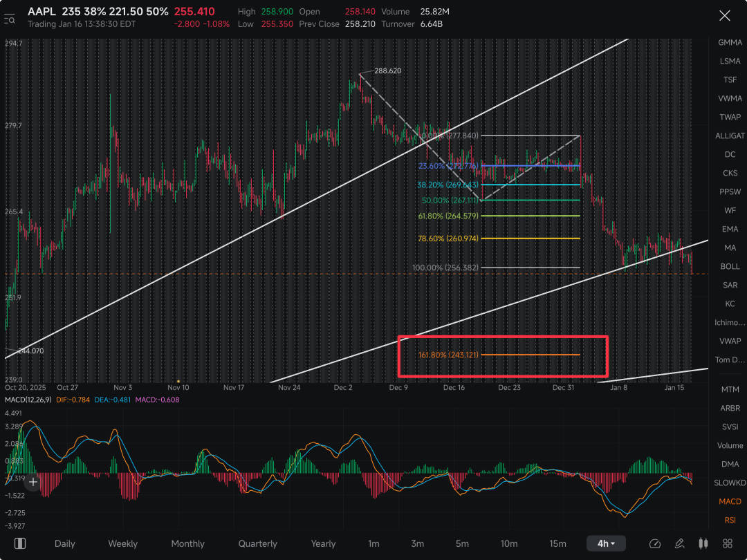This screenshot has width=747, height=560.
Task: Switch to the Monthly timeframe
Action: pos(187,543)
